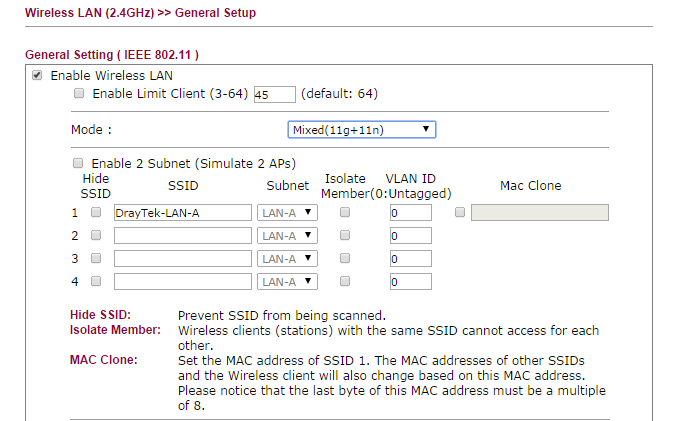Image resolution: width=688 pixels, height=421 pixels.
Task: Tick the Mac Clone checkbox
Action: tap(460, 213)
